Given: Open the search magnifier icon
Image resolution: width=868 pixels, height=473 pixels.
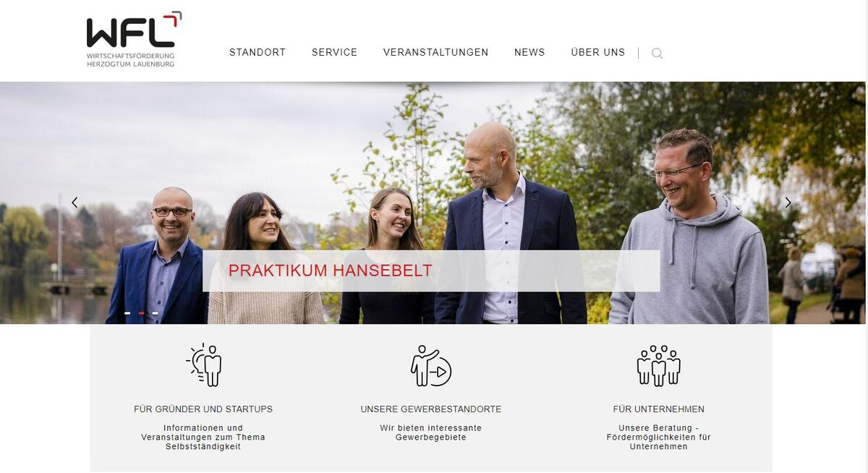Looking at the screenshot, I should (657, 54).
